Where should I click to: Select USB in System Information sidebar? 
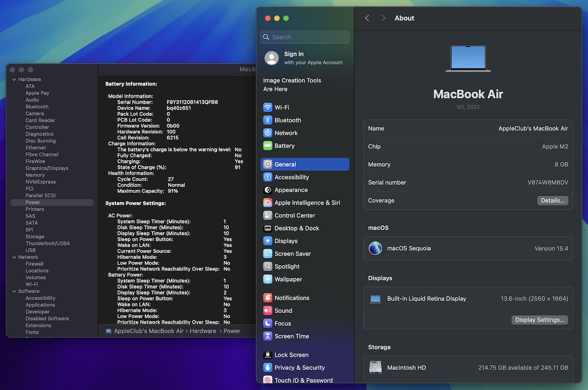(x=30, y=251)
